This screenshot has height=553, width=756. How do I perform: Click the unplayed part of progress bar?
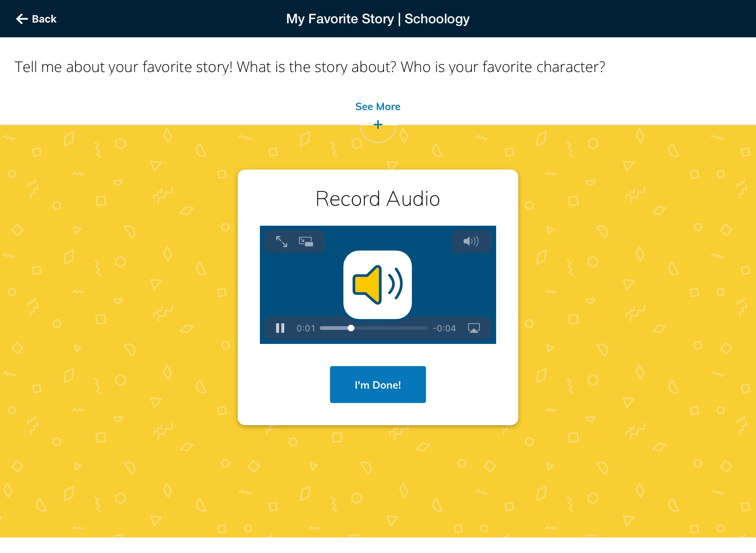click(x=391, y=328)
